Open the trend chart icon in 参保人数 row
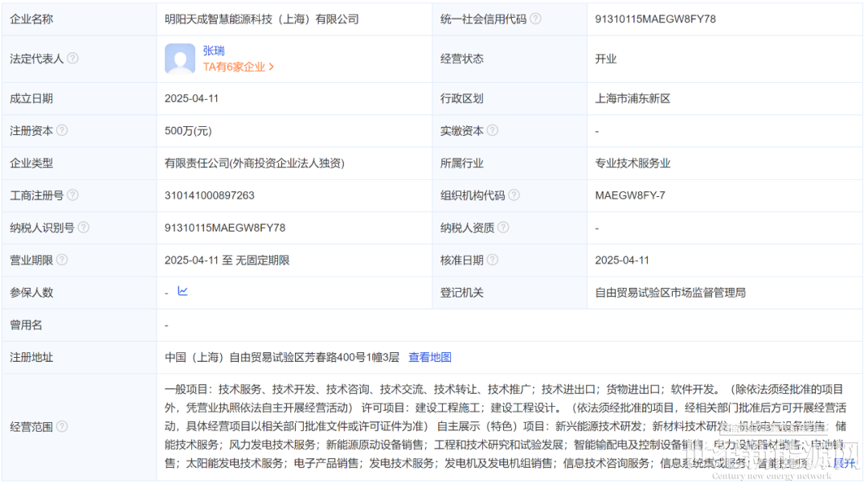Viewport: 868px width, 484px height. pyautogui.click(x=182, y=291)
